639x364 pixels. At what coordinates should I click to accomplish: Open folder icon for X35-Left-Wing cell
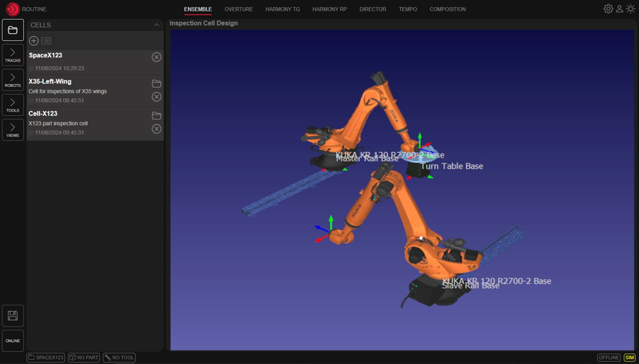tap(156, 83)
